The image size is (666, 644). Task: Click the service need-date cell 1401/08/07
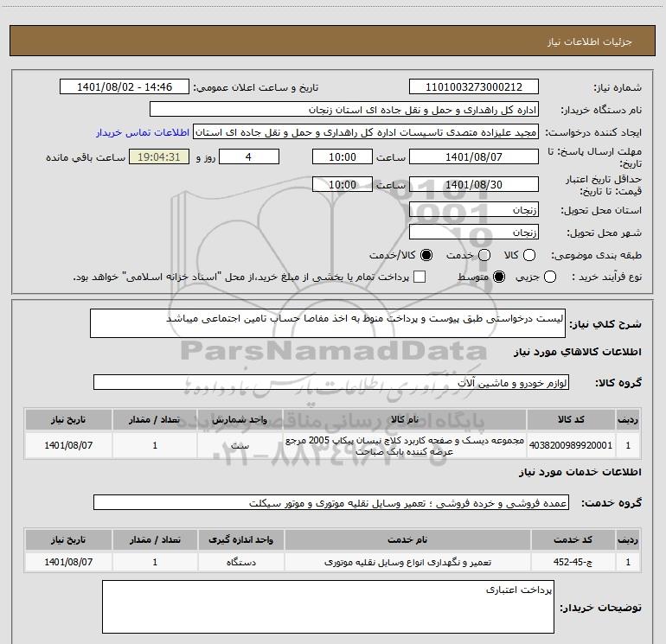tap(68, 562)
